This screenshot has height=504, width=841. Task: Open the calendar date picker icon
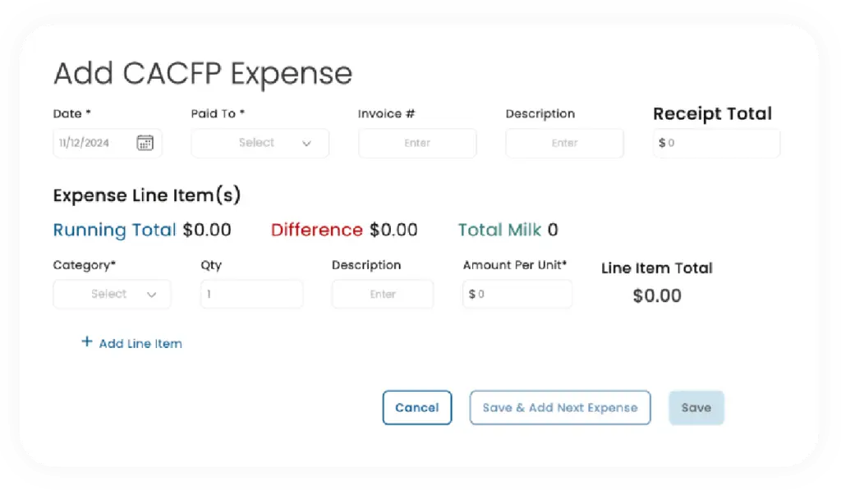pos(145,143)
